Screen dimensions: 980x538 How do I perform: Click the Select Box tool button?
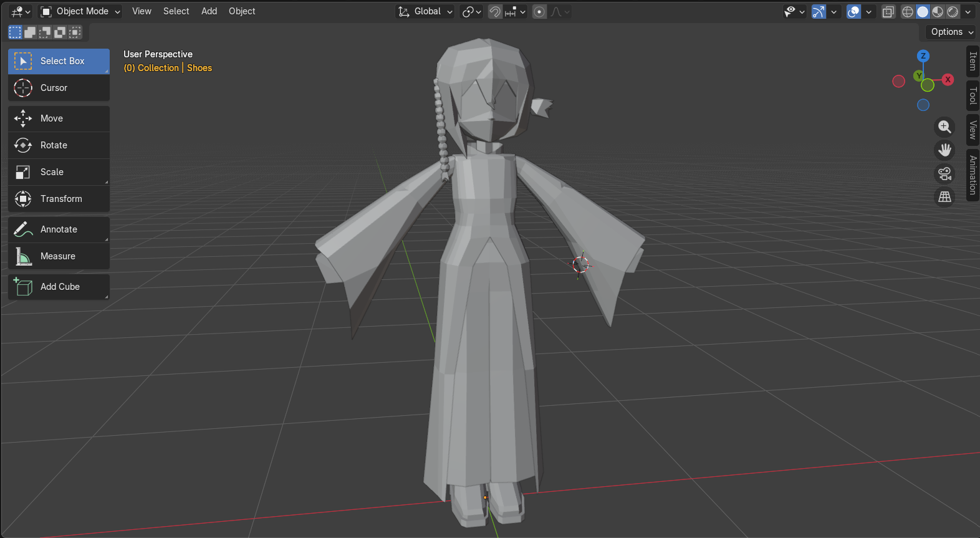(59, 61)
